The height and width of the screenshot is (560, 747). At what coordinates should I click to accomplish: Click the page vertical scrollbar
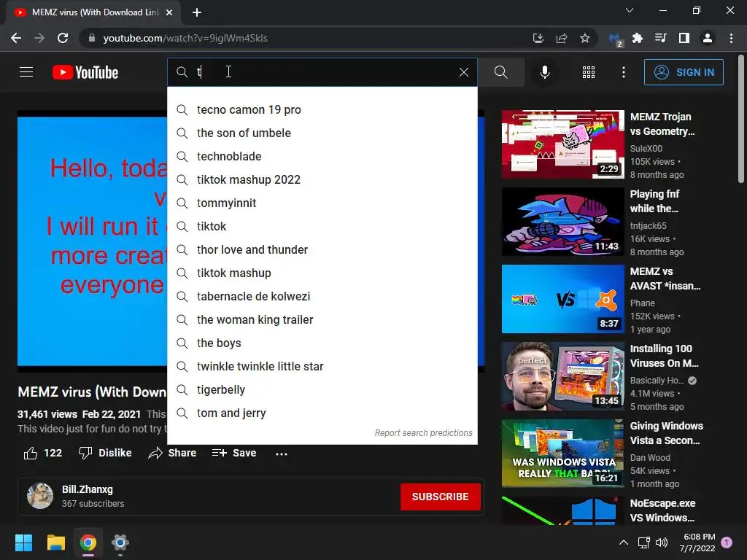click(741, 119)
